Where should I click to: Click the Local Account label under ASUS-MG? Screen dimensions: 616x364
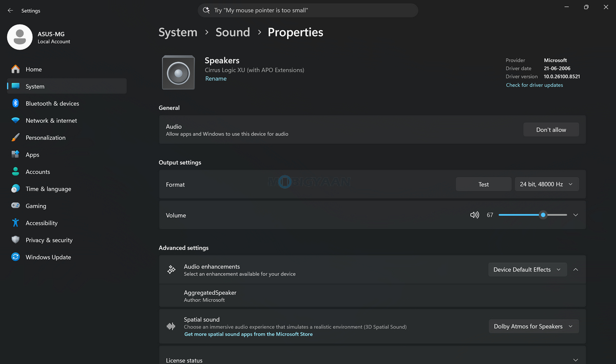click(x=54, y=42)
